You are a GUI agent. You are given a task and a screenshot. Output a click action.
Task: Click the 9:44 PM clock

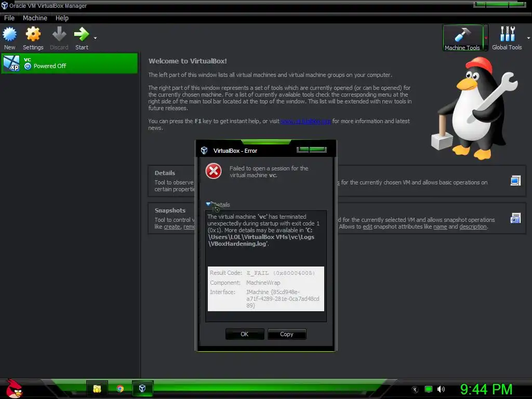click(486, 389)
